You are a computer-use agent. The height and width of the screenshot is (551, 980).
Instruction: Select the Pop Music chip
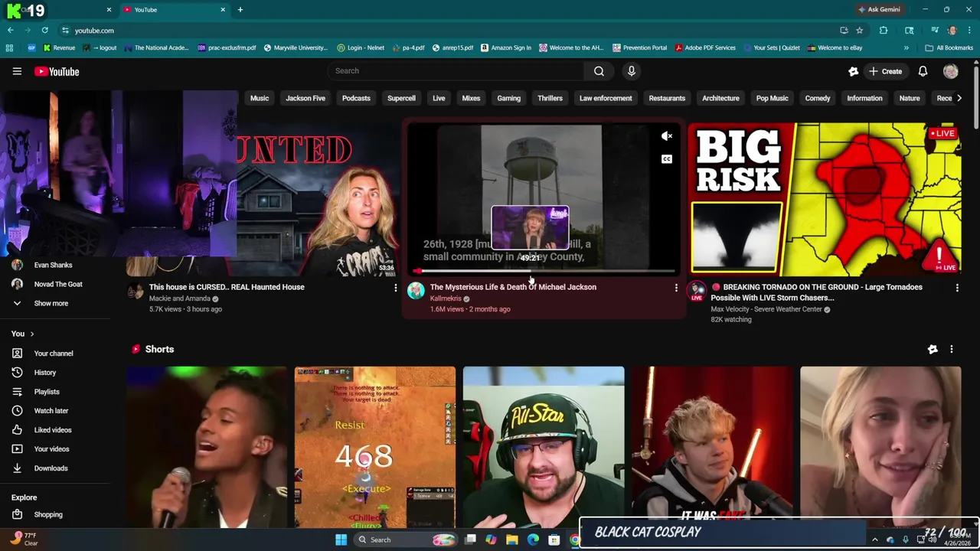click(x=772, y=98)
